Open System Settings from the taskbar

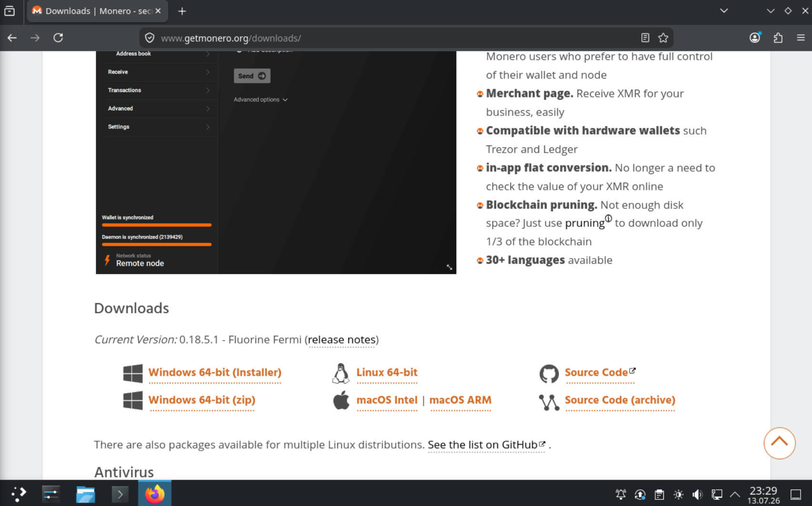coord(51,494)
